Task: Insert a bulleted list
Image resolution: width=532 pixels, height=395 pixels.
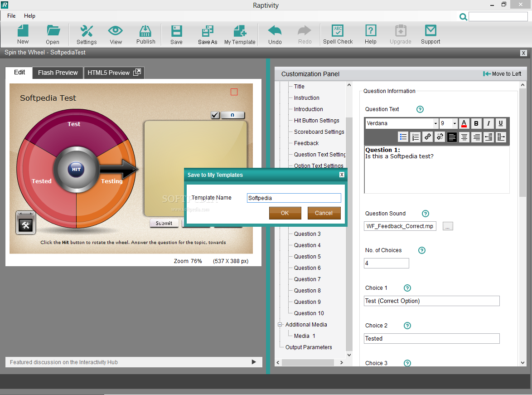Action: click(x=403, y=137)
